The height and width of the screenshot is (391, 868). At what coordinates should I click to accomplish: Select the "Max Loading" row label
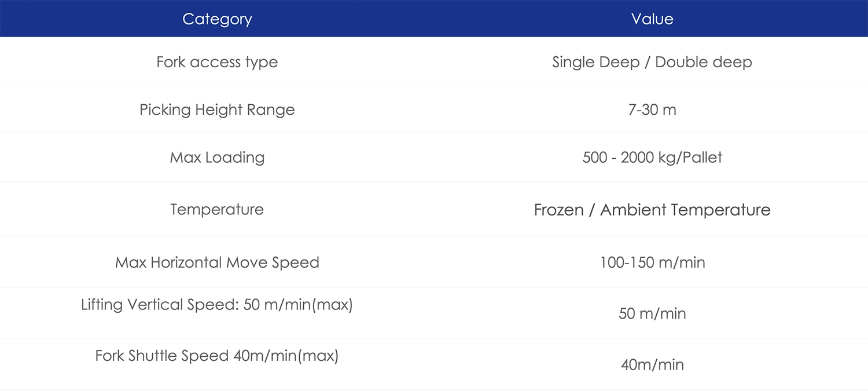[x=217, y=157]
